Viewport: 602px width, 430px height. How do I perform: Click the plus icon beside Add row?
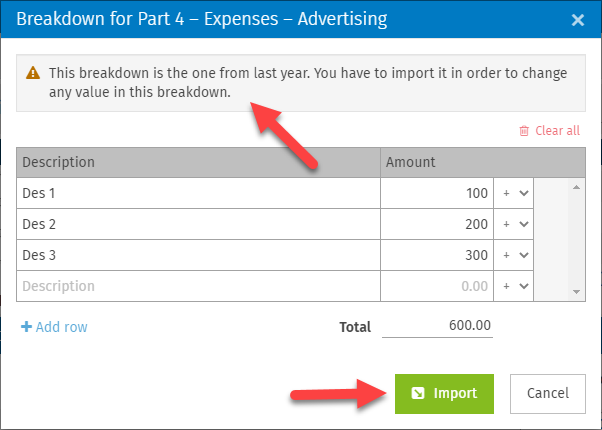pos(27,327)
